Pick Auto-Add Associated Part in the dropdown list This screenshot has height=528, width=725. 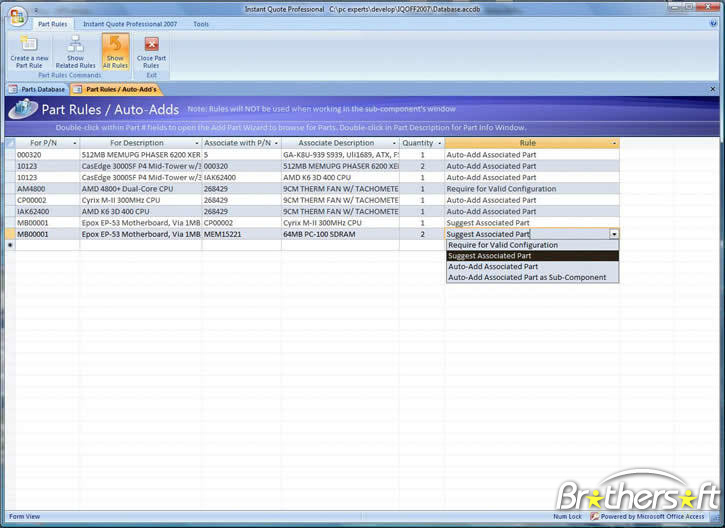[x=493, y=267]
